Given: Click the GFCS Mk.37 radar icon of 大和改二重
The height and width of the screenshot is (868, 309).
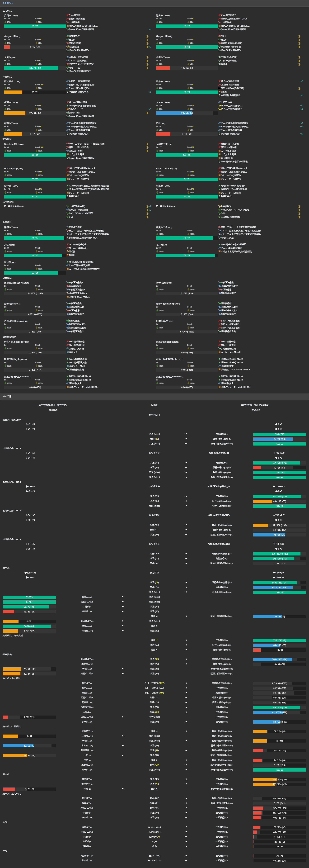Looking at the screenshot, I should pos(220,158).
